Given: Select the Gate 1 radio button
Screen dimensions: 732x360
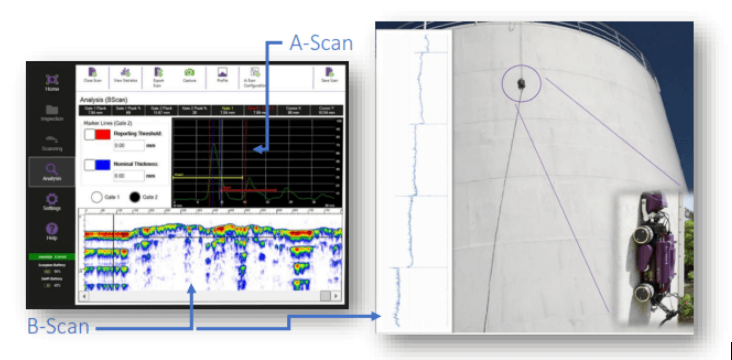Looking at the screenshot, I should pyautogui.click(x=97, y=197).
